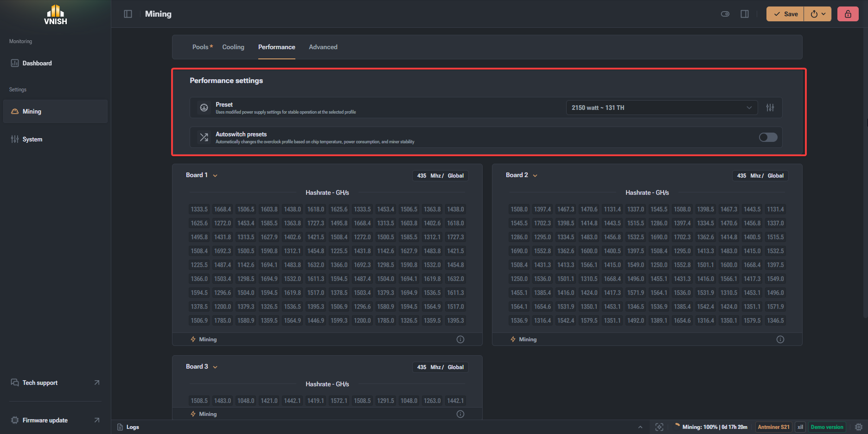
Task: Edit Board 1 frequency 435 Mhz field
Action: point(440,176)
